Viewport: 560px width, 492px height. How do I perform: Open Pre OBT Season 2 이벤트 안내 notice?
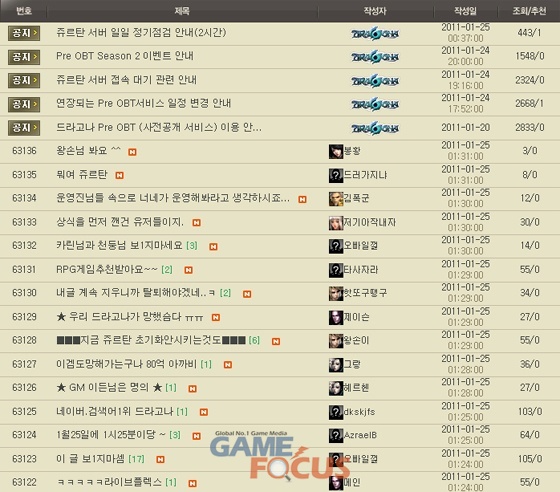(x=125, y=56)
